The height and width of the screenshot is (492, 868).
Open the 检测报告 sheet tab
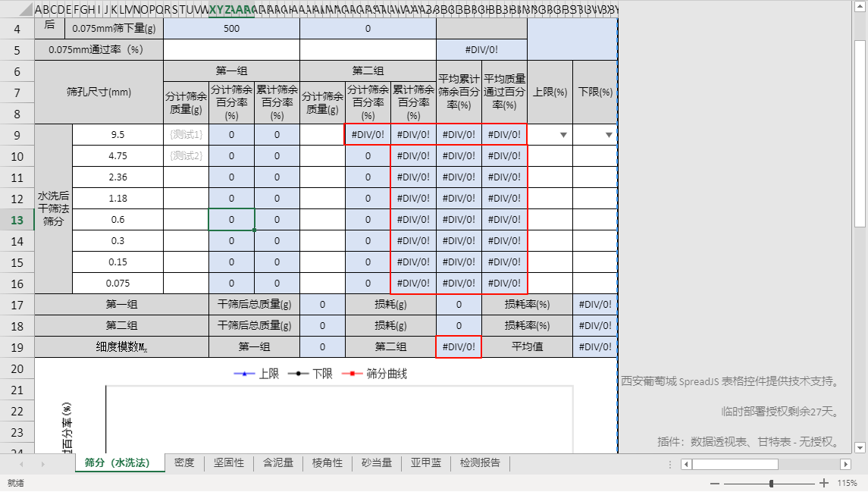[480, 462]
